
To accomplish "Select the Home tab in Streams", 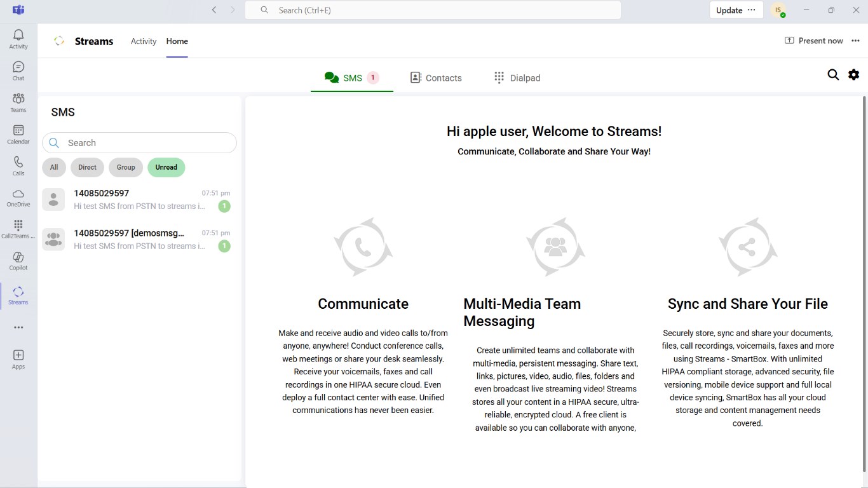I will (x=177, y=41).
